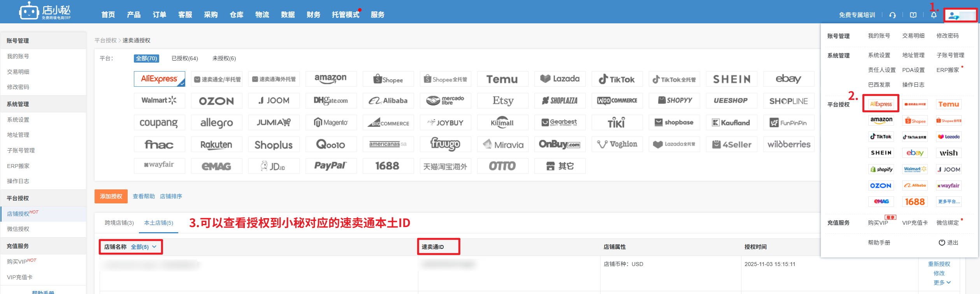This screenshot has height=294, width=980.
Task: Open the notification bell
Action: point(934,15)
